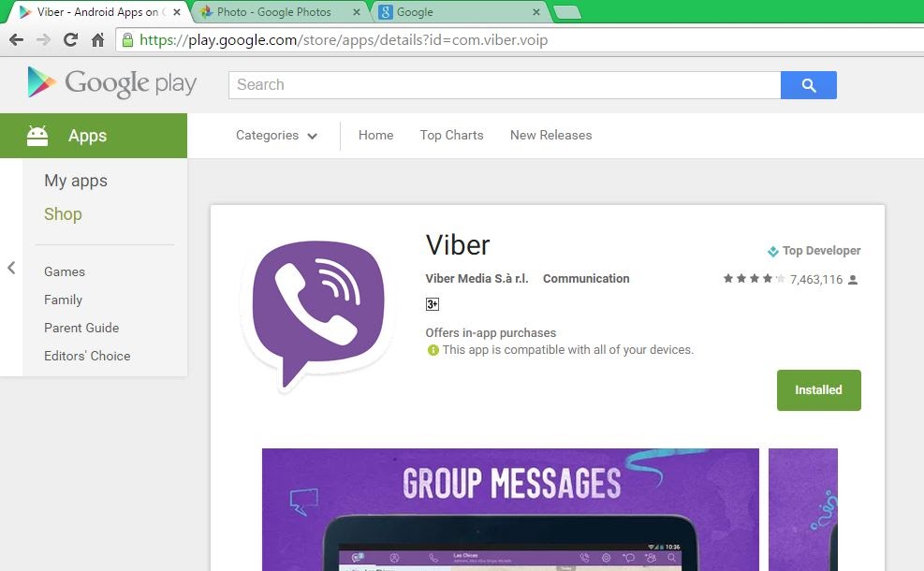Go back with the browser back arrow
Image resolution: width=924 pixels, height=571 pixels.
16,40
